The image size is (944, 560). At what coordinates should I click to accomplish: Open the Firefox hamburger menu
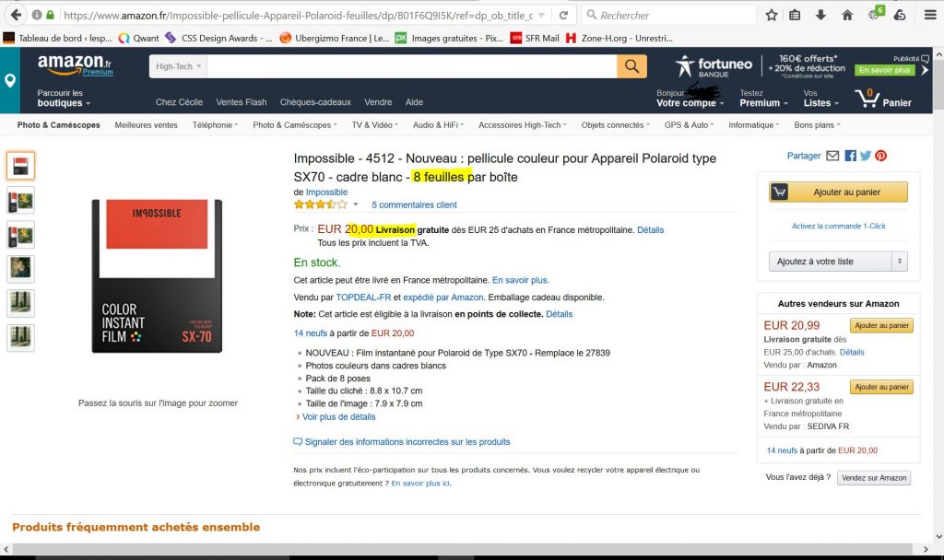pos(930,15)
